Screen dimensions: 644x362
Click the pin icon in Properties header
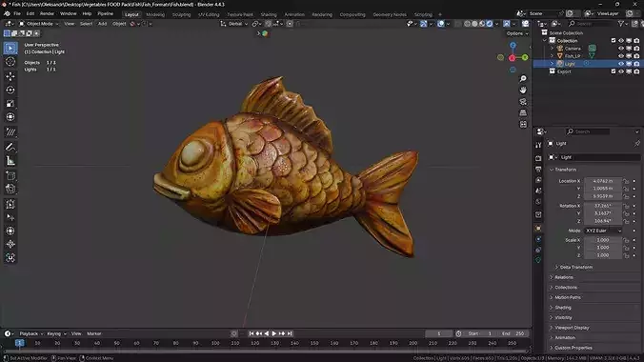636,144
